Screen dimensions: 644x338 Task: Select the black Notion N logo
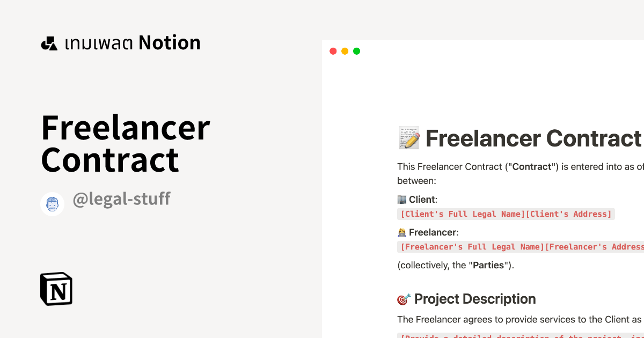tap(56, 288)
